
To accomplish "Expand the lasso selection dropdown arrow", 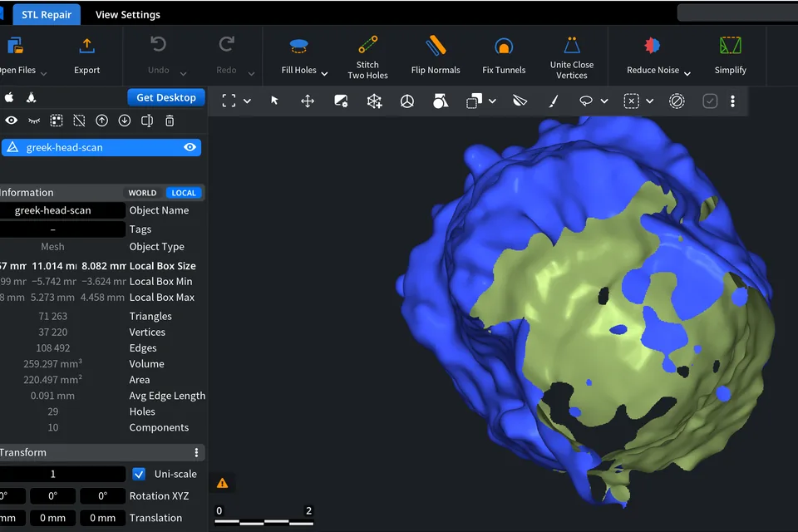I will [x=604, y=101].
